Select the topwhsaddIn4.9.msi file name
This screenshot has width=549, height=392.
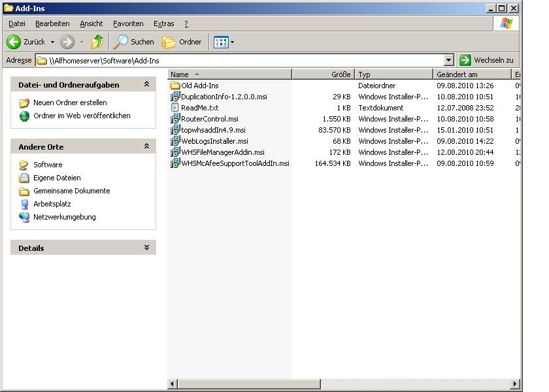click(x=213, y=130)
